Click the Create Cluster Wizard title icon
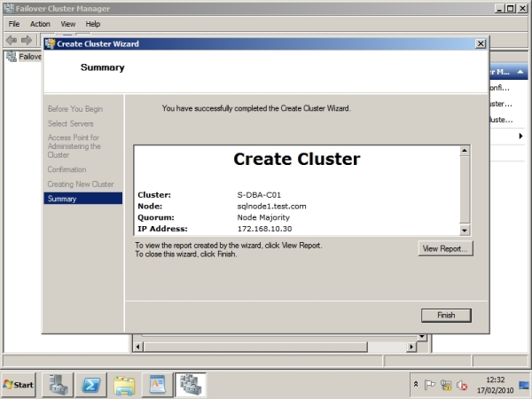The image size is (532, 399). click(x=50, y=43)
